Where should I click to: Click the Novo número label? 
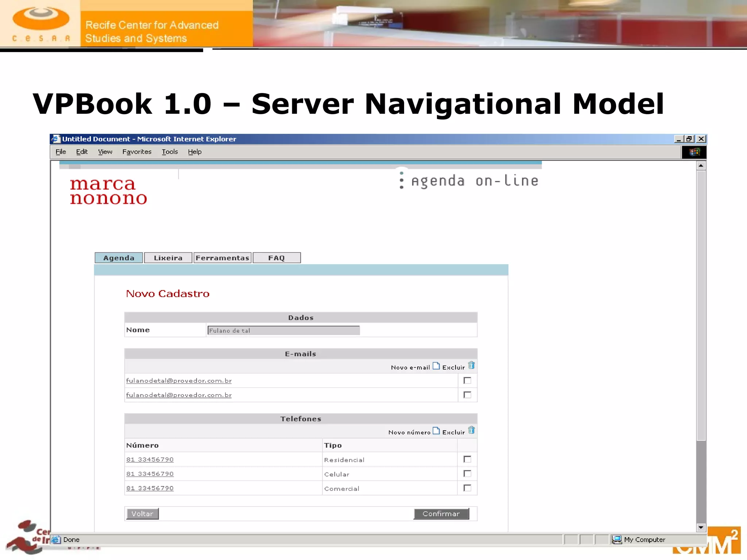pos(409,432)
